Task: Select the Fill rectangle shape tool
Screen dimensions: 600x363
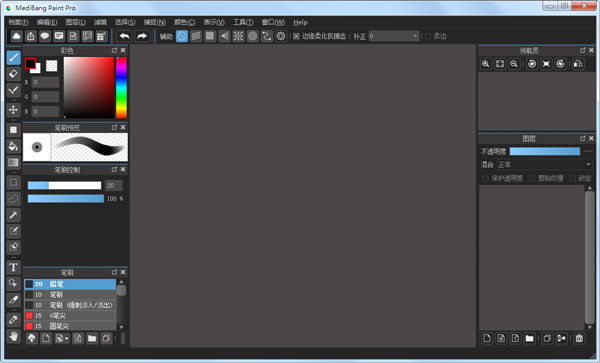Action: point(13,130)
